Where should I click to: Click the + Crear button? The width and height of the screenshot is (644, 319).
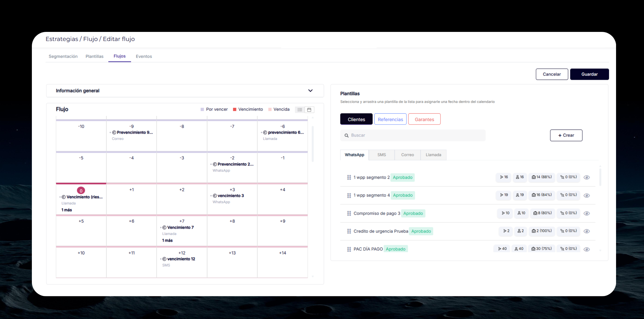566,135
